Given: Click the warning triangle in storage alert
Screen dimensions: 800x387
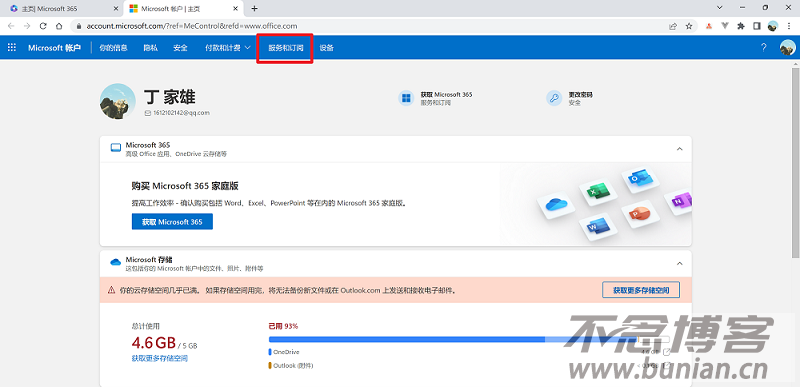Looking at the screenshot, I should click(111, 290).
